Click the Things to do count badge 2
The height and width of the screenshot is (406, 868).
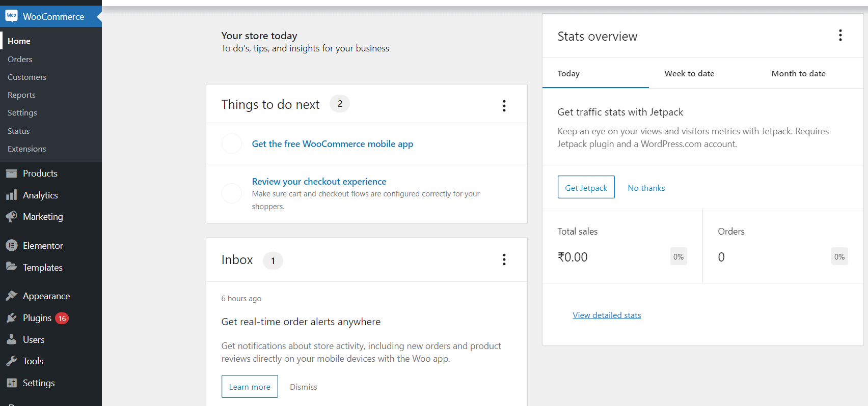pyautogui.click(x=340, y=104)
